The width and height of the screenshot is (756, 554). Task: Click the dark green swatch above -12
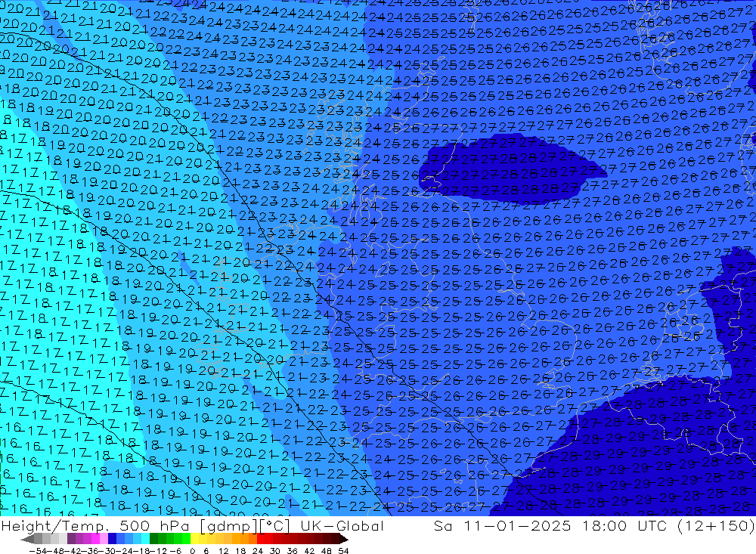(x=153, y=539)
